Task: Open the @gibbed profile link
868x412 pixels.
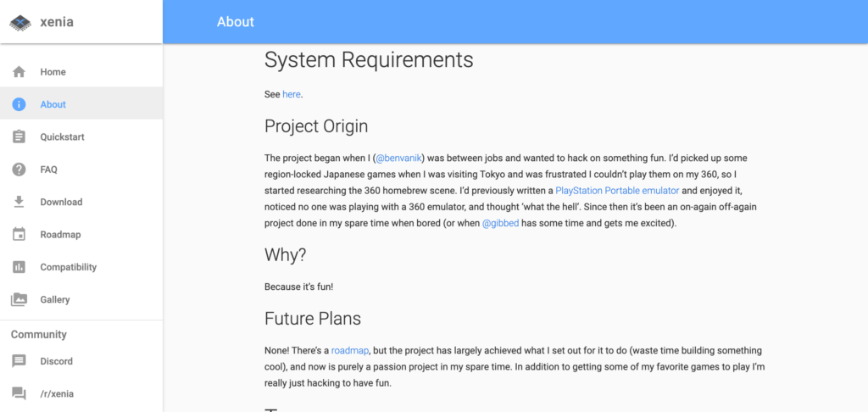Action: coord(500,224)
